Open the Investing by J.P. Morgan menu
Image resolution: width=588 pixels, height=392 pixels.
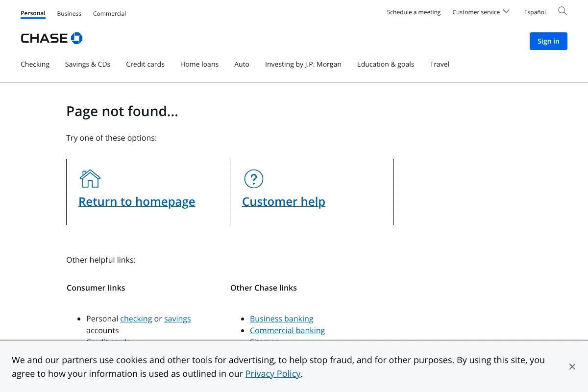point(303,64)
